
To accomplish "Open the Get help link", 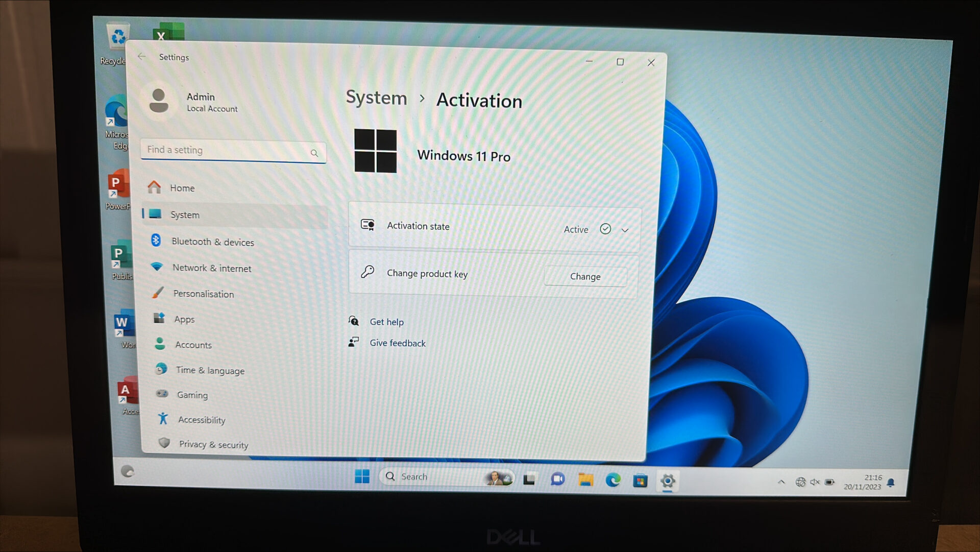I will click(386, 322).
